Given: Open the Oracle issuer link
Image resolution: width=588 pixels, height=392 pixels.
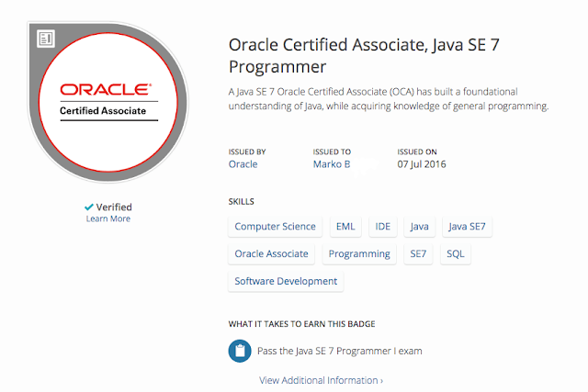Looking at the screenshot, I should tap(243, 164).
